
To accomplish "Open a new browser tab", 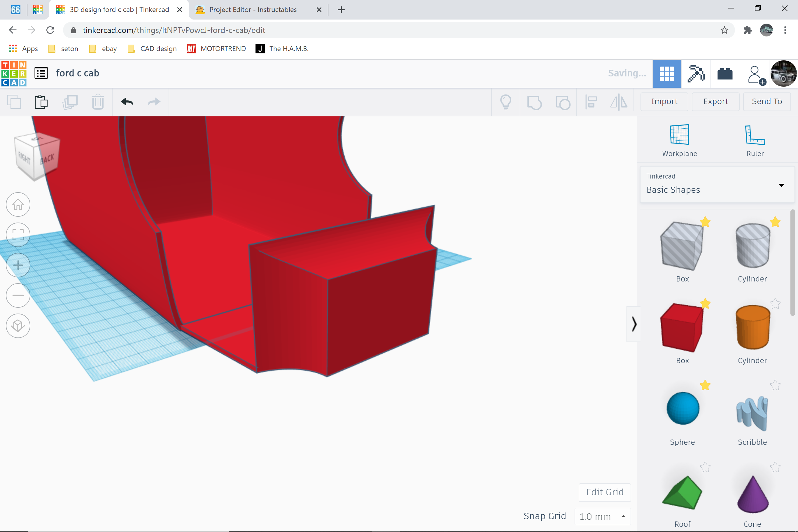I will pyautogui.click(x=341, y=10).
